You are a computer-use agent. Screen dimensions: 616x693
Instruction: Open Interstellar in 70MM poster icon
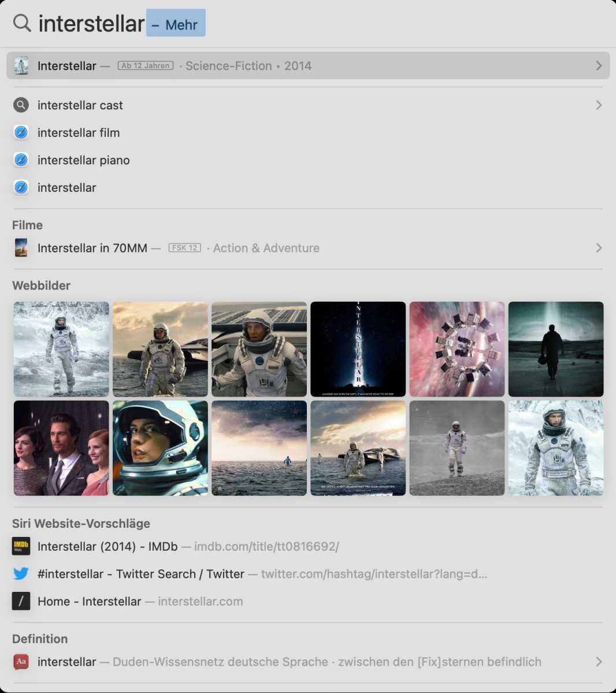[21, 247]
